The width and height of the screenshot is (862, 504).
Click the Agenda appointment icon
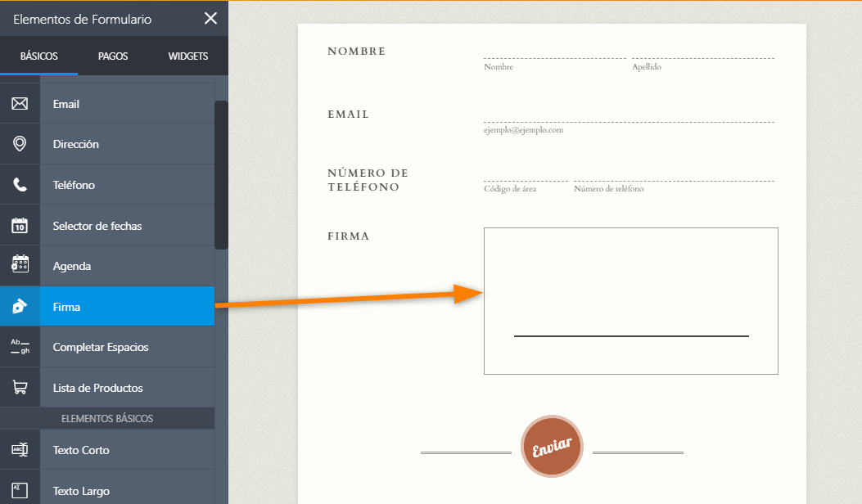[x=20, y=266]
